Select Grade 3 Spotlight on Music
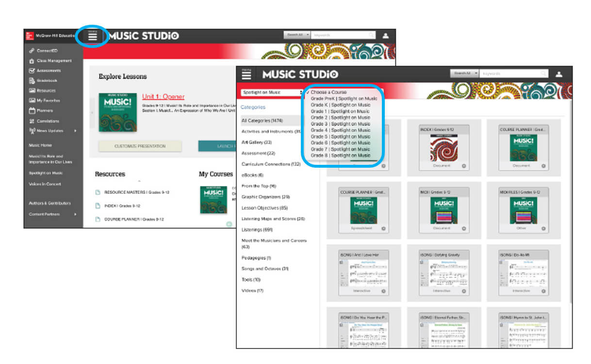The height and width of the screenshot is (364, 591). [340, 124]
